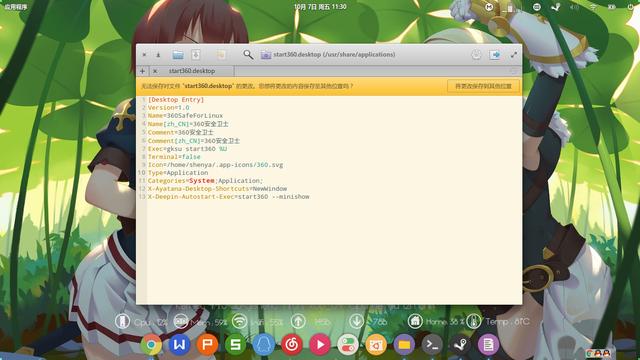Open WPS Spreadsheets from the dock

236,345
